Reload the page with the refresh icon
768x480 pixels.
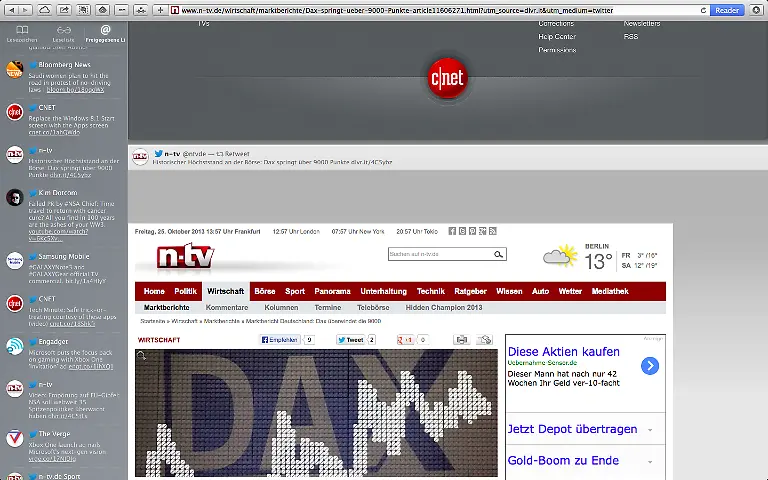[703, 10]
